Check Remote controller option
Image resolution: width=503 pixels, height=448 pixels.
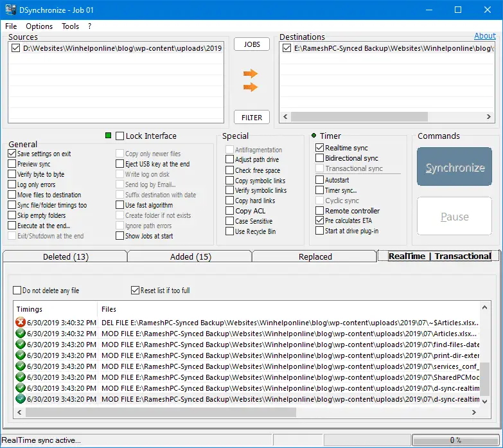(x=319, y=211)
